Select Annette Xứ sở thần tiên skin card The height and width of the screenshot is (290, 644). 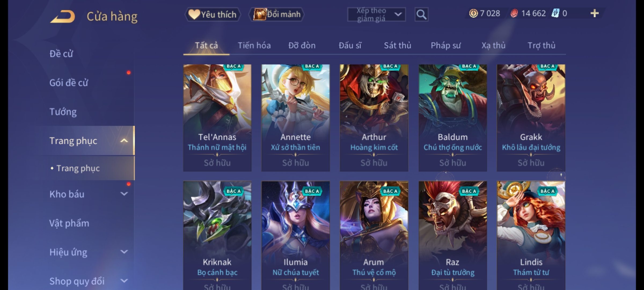[x=295, y=118]
